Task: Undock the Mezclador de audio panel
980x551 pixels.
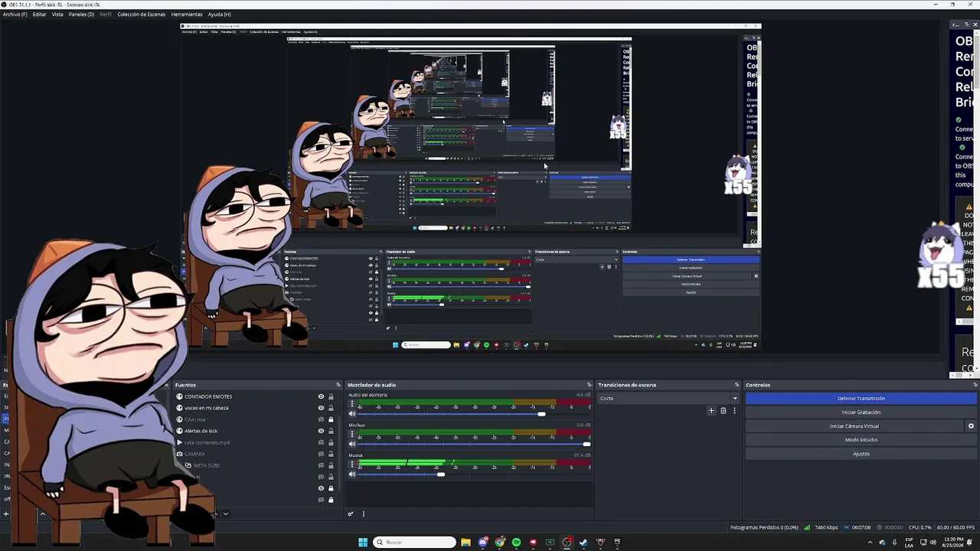Action: (x=589, y=385)
